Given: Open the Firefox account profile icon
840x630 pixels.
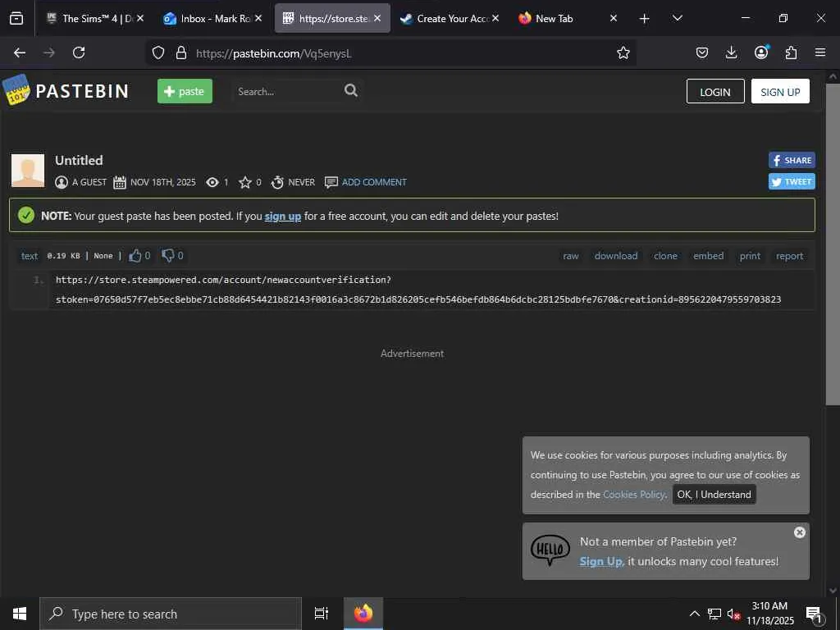Looking at the screenshot, I should point(761,52).
